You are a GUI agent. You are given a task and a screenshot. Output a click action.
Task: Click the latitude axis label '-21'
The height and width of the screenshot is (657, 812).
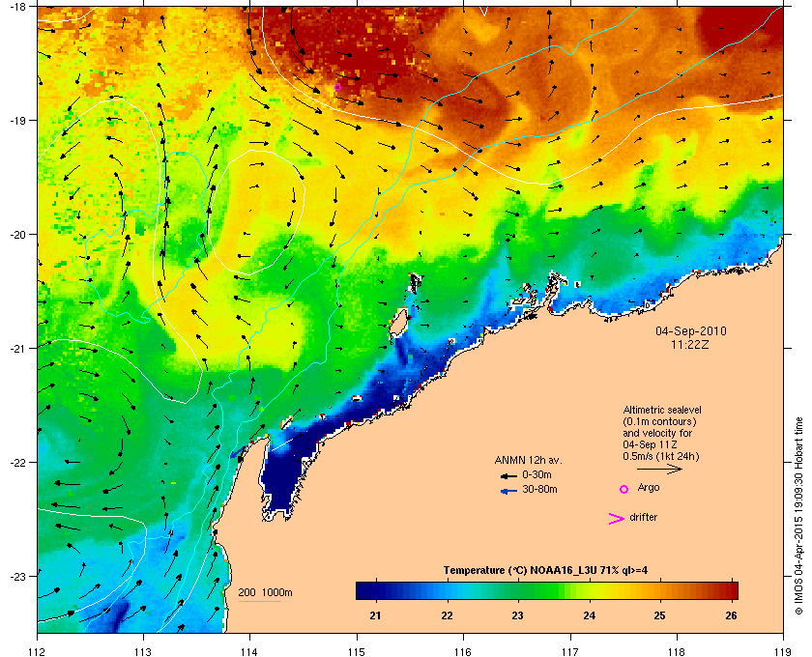pyautogui.click(x=17, y=348)
